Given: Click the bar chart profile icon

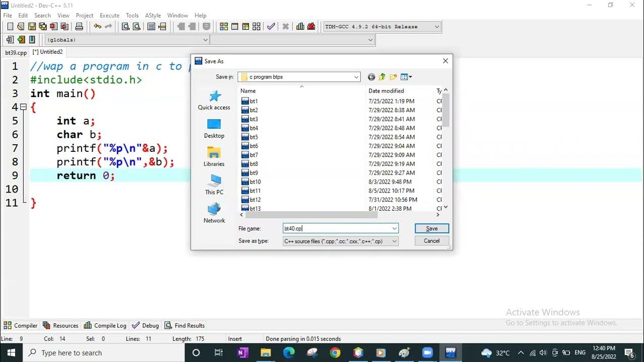Looking at the screenshot, I should (x=300, y=27).
